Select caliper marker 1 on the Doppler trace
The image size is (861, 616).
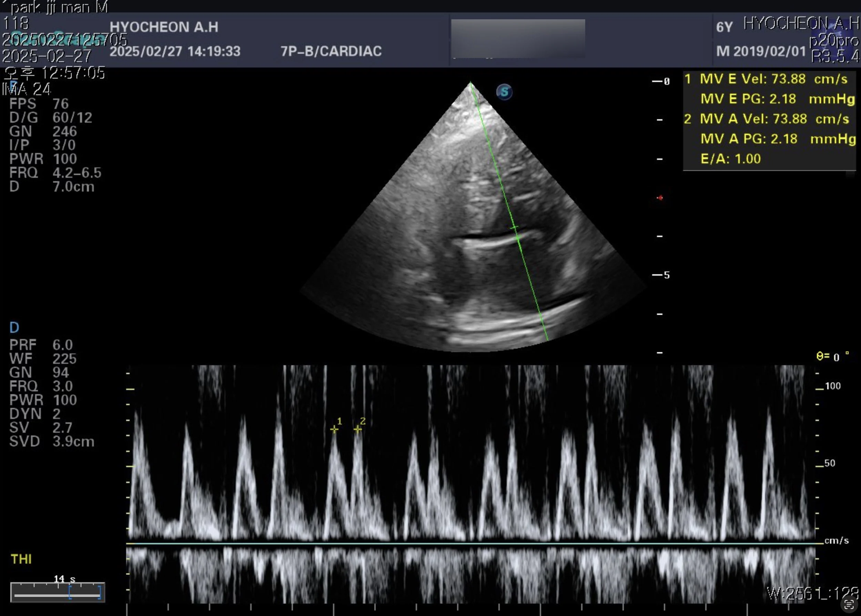coord(334,429)
